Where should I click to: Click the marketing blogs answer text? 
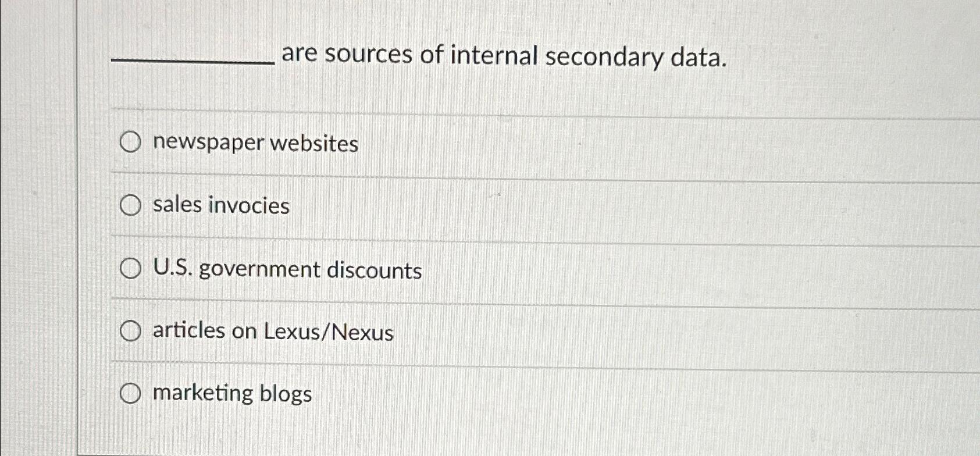[231, 393]
